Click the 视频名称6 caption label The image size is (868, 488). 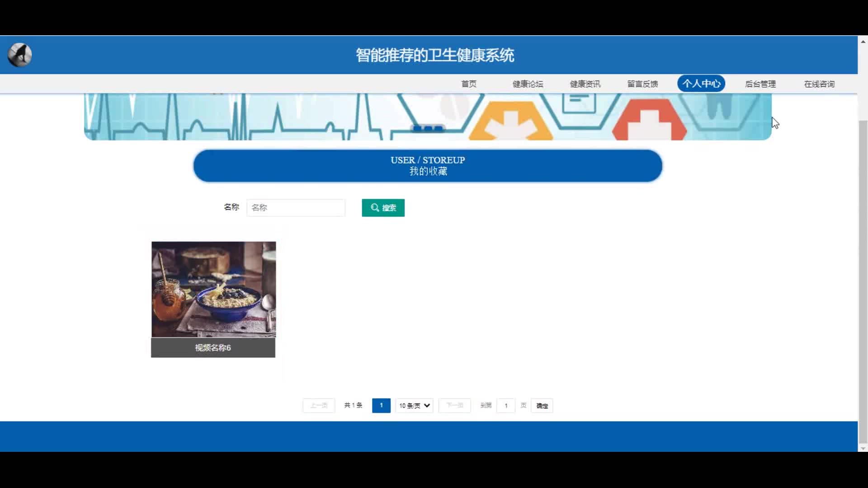point(213,347)
